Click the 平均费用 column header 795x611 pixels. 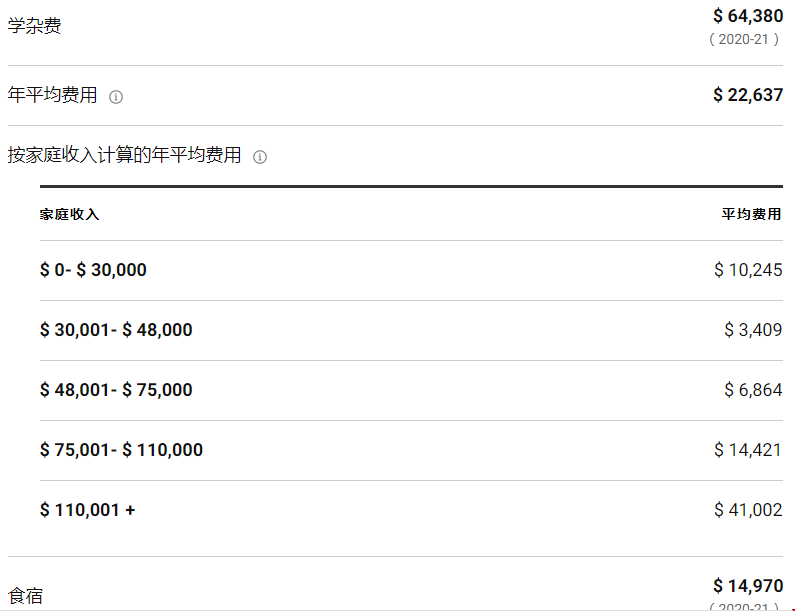pos(752,214)
